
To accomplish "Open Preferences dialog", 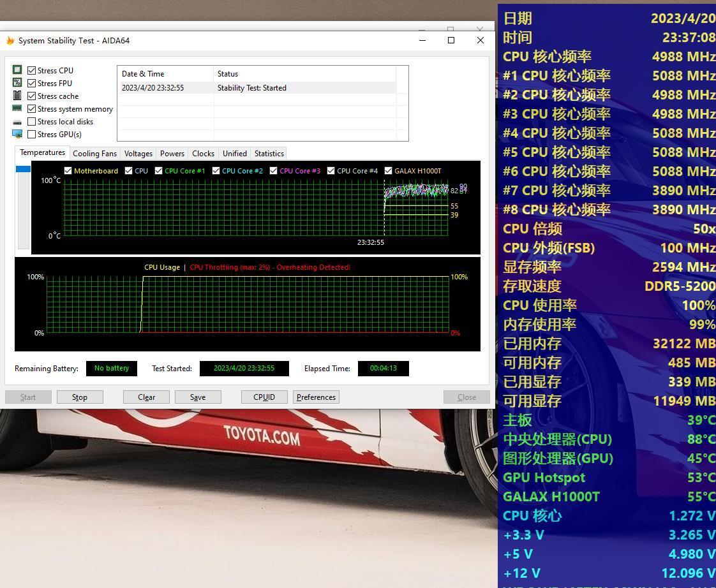I will [316, 397].
